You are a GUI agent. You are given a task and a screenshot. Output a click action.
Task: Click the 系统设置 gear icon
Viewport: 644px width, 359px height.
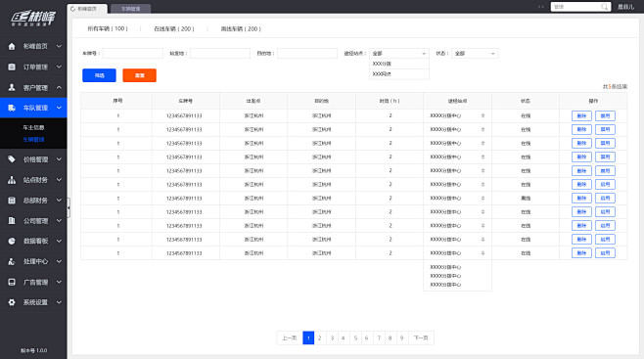[x=12, y=302]
